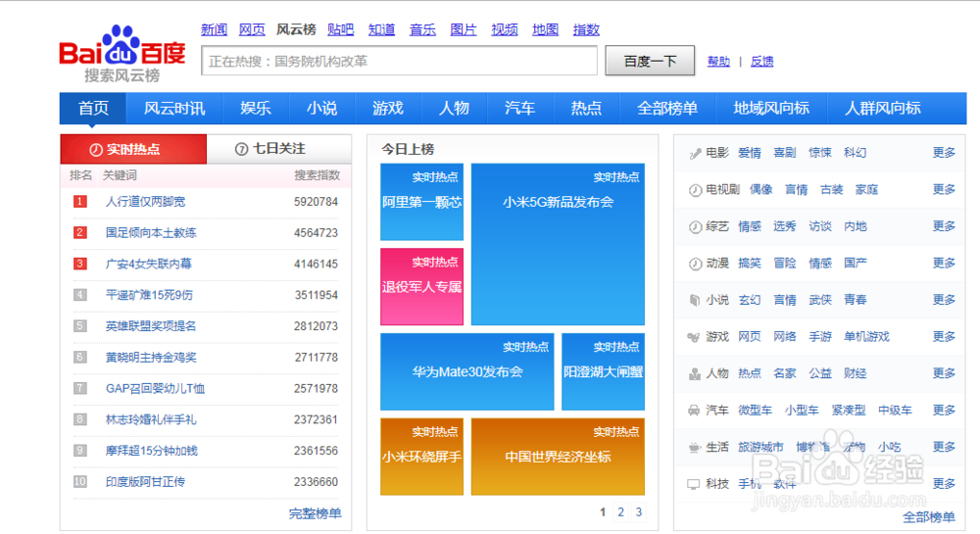Open the 指数 top link

(x=586, y=29)
